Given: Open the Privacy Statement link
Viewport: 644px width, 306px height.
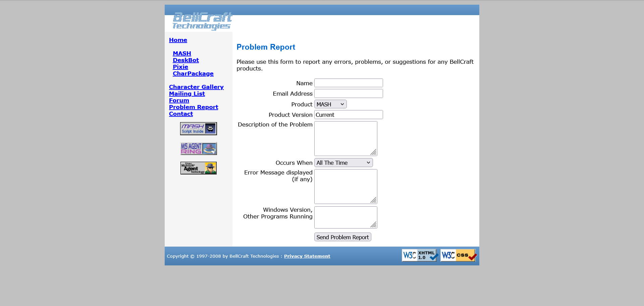Looking at the screenshot, I should [307, 256].
